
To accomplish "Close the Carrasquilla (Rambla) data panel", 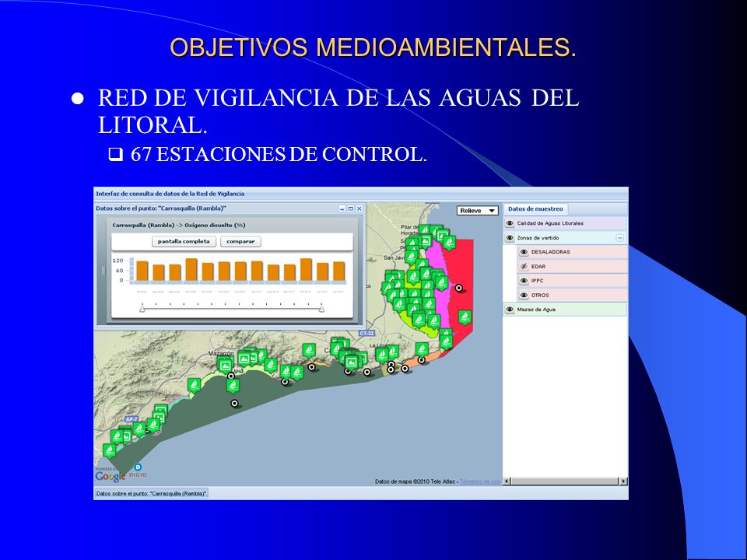I will pos(359,208).
